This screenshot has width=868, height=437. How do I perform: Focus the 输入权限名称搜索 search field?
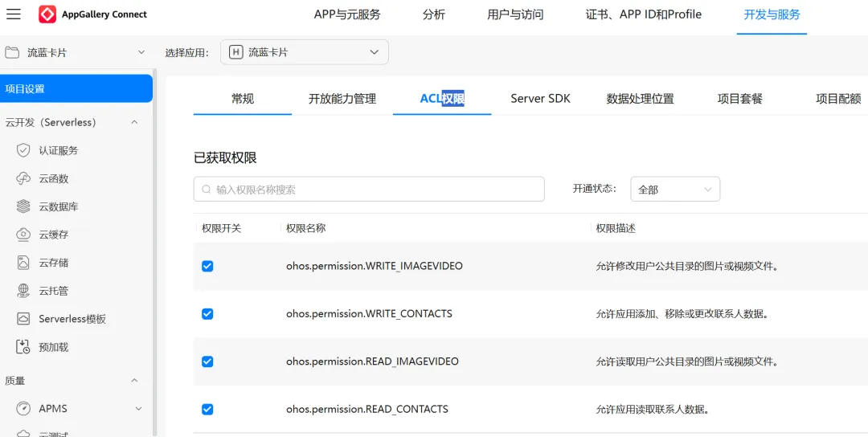[369, 190]
